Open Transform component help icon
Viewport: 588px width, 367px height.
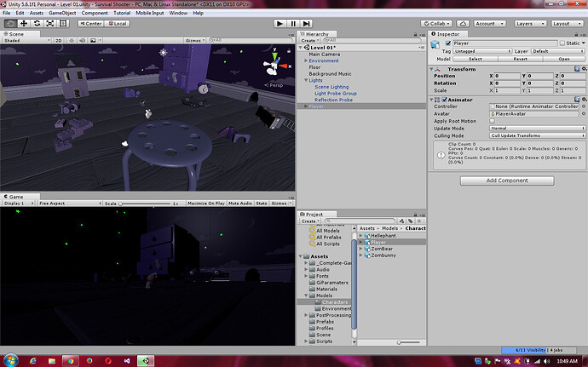(x=577, y=69)
